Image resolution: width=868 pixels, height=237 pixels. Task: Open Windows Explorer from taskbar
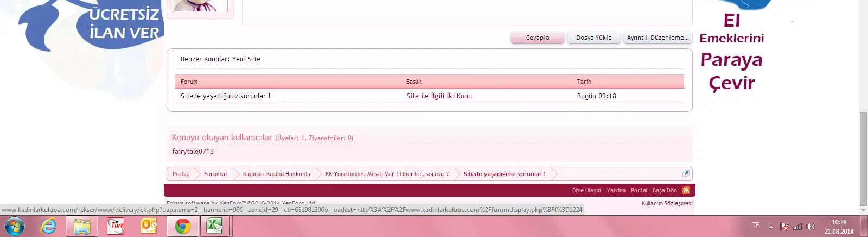[82, 226]
